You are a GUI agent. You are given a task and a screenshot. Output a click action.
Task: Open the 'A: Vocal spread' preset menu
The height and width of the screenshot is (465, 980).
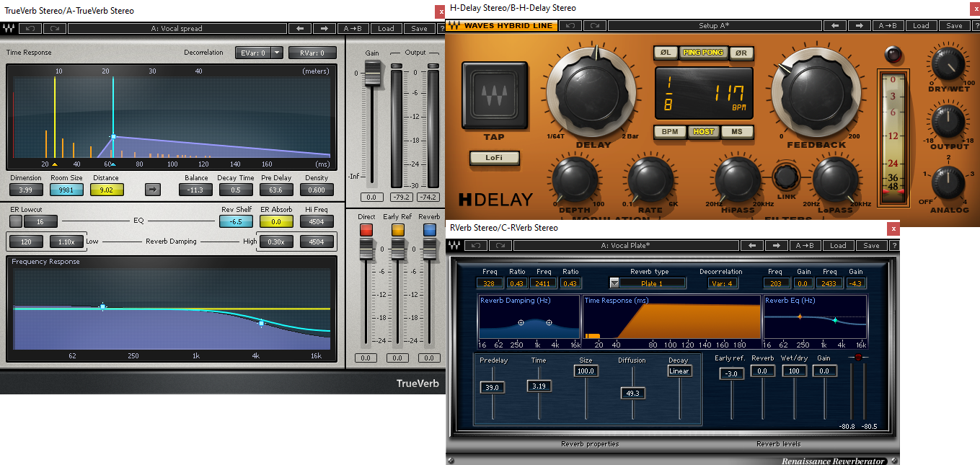177,29
